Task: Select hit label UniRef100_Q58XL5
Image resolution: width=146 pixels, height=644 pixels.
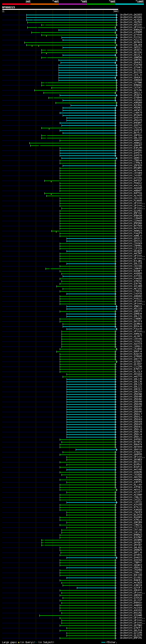Action: point(131,567)
